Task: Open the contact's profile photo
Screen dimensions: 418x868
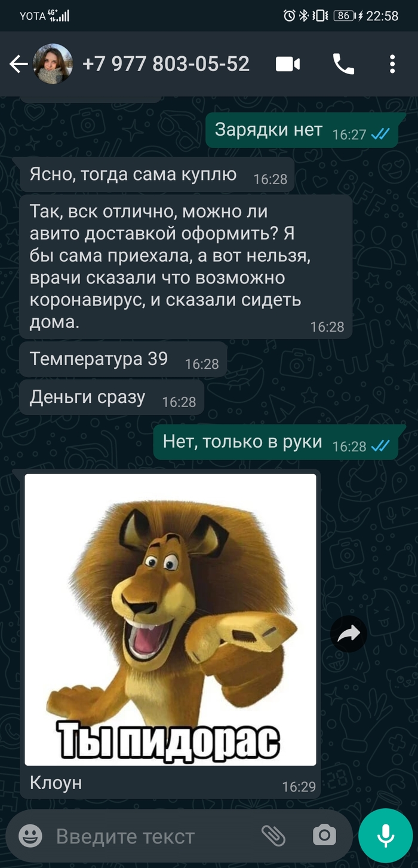Action: 53,64
